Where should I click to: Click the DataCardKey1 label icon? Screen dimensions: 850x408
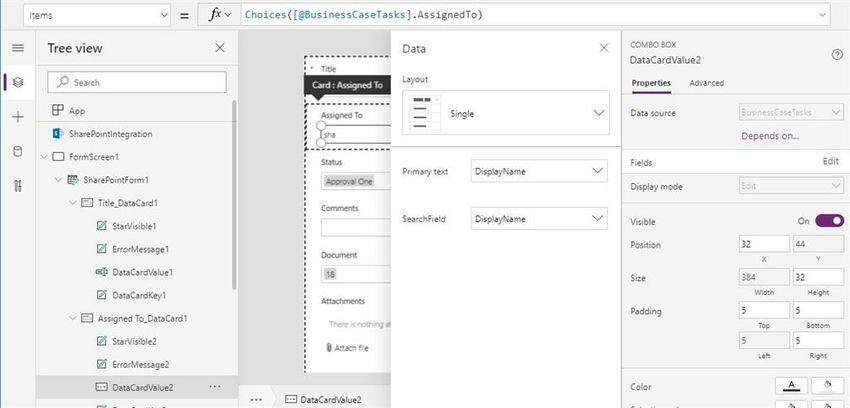click(101, 295)
